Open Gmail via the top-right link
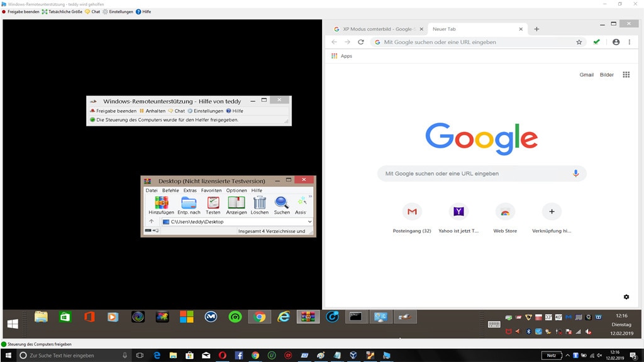The height and width of the screenshot is (362, 644). (586, 74)
